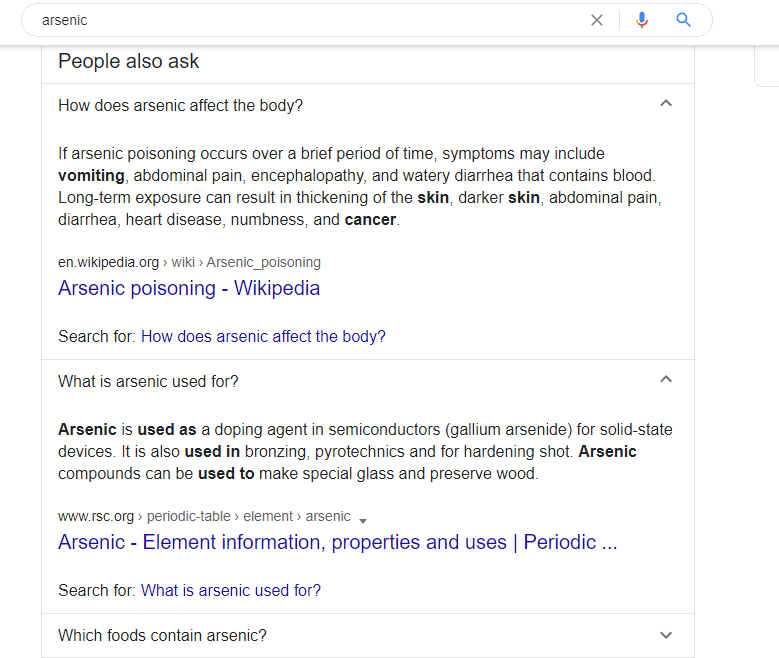Open "Arsenic - Element information, properties and uses" link

(338, 542)
